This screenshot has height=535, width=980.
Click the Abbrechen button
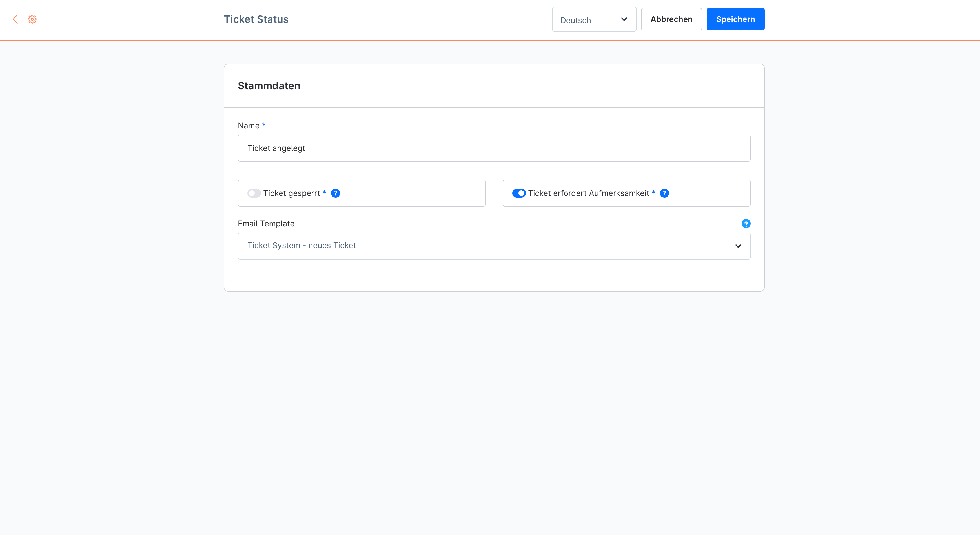tap(671, 19)
